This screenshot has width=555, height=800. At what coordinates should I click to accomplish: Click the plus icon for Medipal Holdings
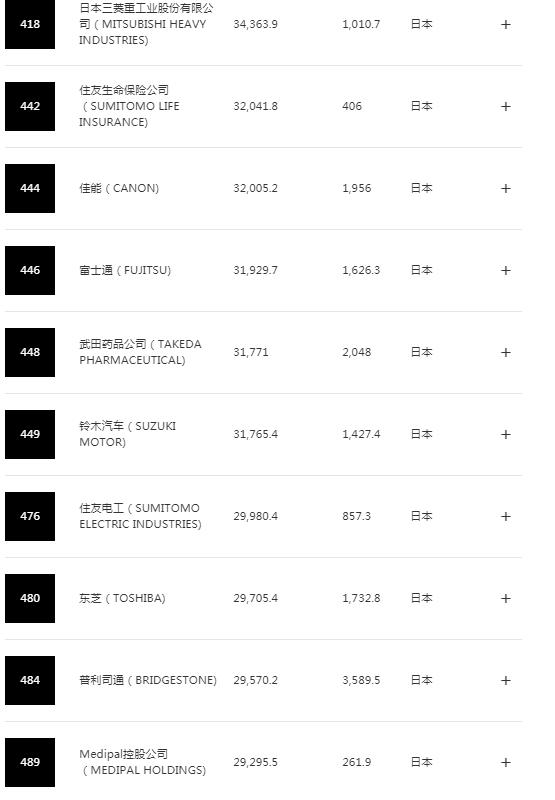pos(506,762)
